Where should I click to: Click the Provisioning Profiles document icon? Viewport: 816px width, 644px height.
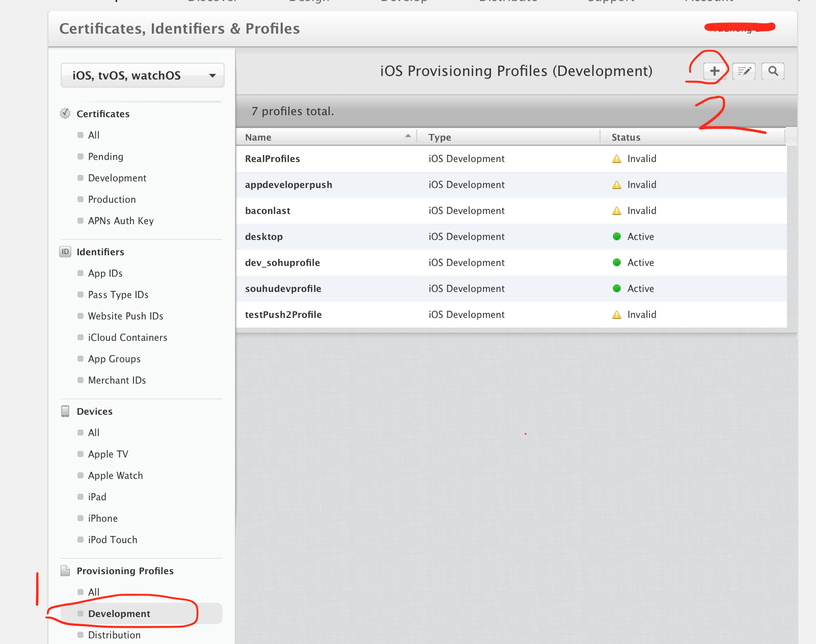[65, 571]
